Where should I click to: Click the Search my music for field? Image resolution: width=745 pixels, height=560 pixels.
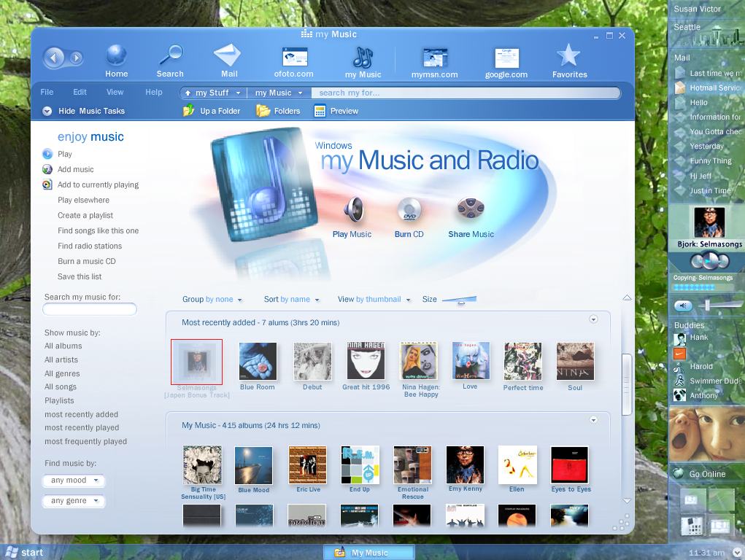point(90,310)
